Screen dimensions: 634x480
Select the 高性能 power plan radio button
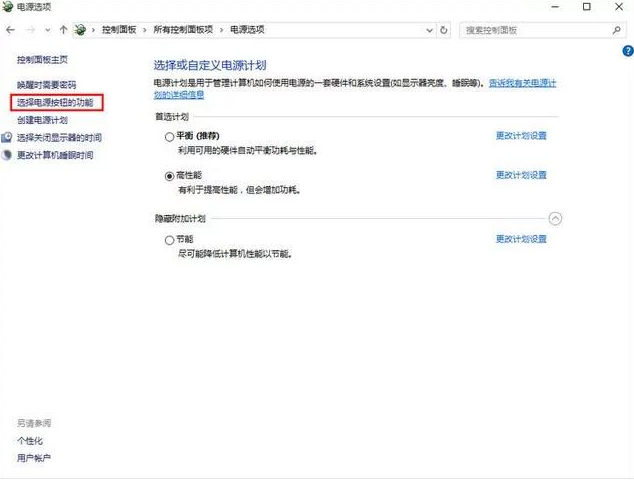pos(169,175)
